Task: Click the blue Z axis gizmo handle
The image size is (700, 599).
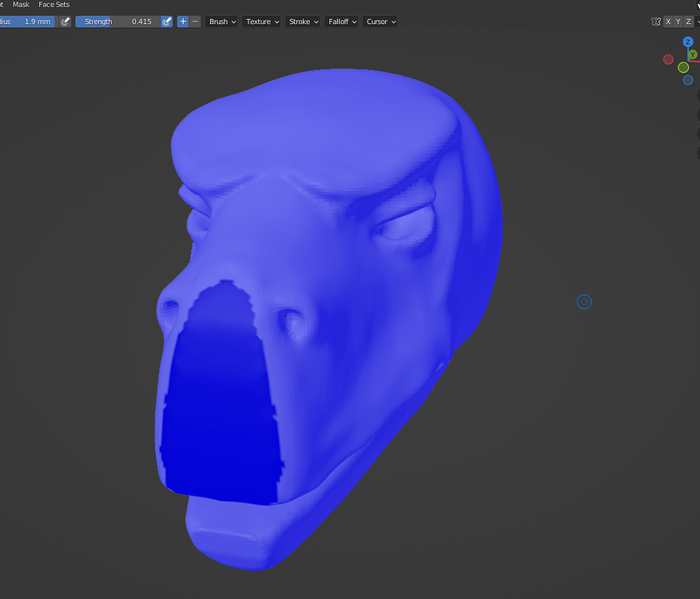Action: (688, 42)
